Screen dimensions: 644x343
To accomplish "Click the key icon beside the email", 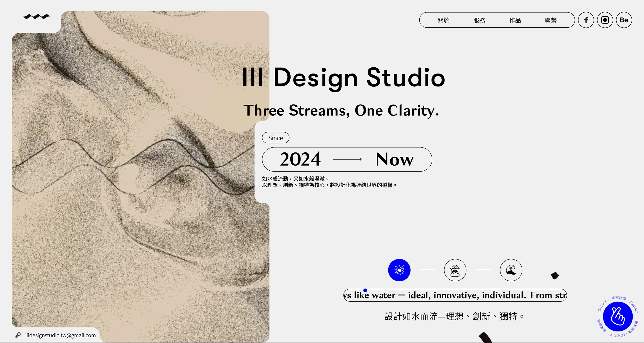I will pos(18,335).
